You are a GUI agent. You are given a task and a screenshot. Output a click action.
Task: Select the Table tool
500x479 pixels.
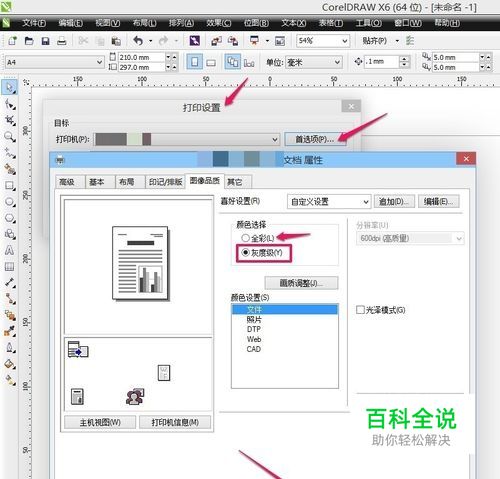click(10, 266)
